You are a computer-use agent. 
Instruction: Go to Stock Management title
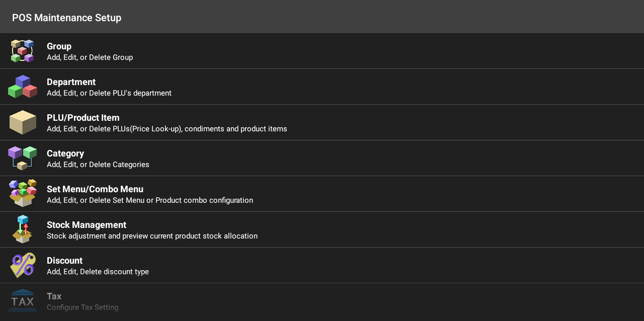(87, 225)
